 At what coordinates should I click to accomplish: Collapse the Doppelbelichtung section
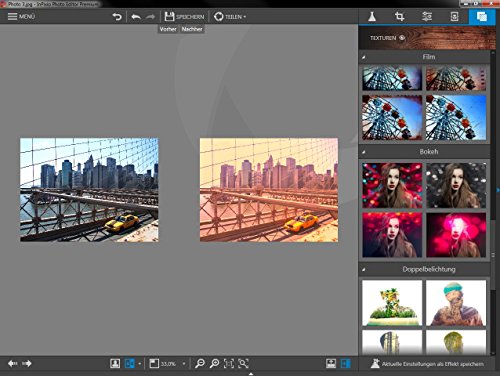364,269
